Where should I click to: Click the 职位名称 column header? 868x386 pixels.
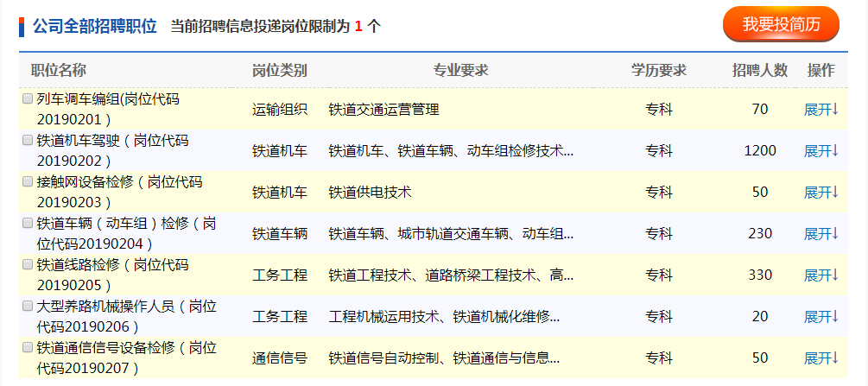pos(59,71)
